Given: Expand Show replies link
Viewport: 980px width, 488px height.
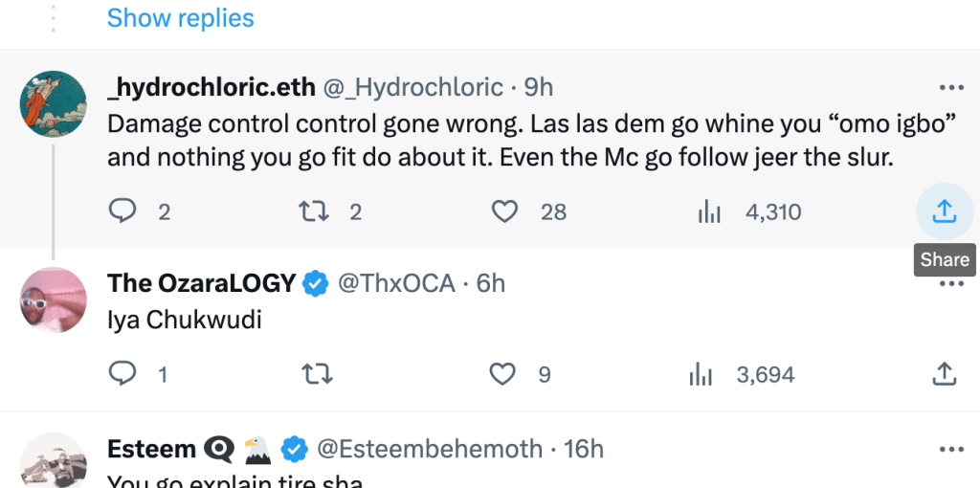Looking at the screenshot, I should tap(181, 17).
